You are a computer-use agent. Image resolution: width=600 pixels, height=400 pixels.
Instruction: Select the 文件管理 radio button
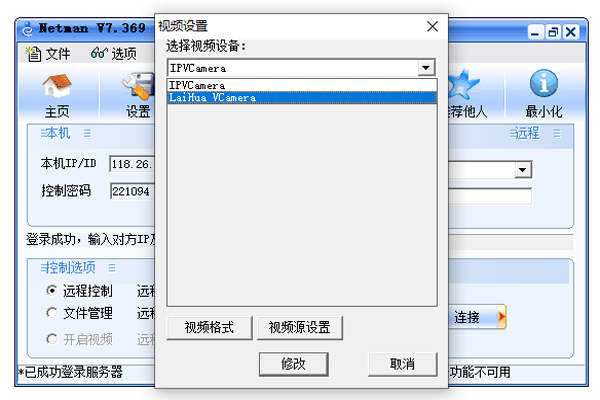[x=52, y=313]
